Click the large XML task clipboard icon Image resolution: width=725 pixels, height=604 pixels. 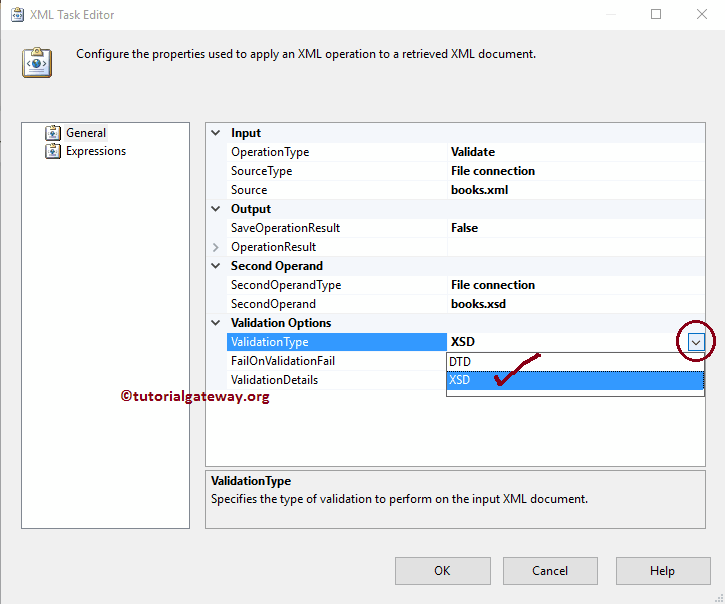click(37, 62)
